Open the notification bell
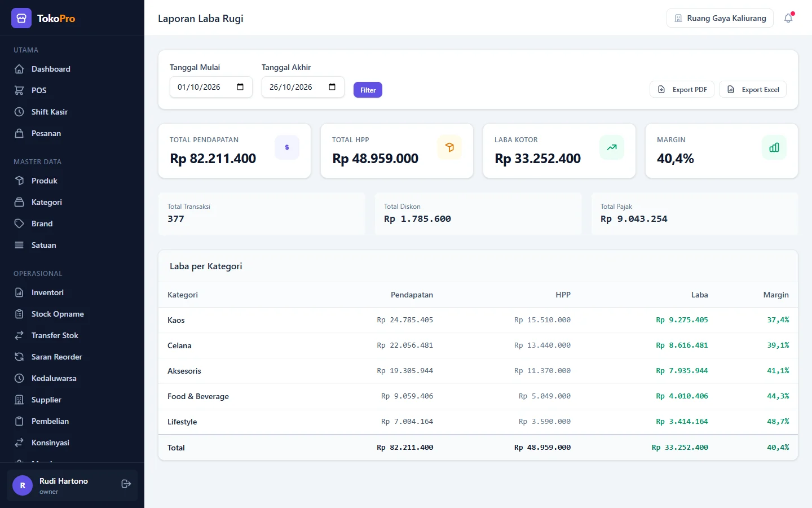The image size is (812, 508). click(x=788, y=18)
